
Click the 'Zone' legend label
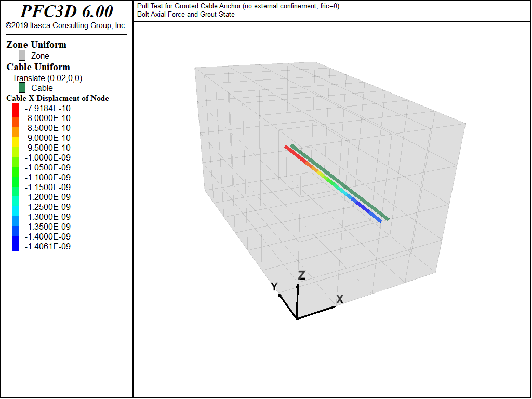click(x=41, y=56)
